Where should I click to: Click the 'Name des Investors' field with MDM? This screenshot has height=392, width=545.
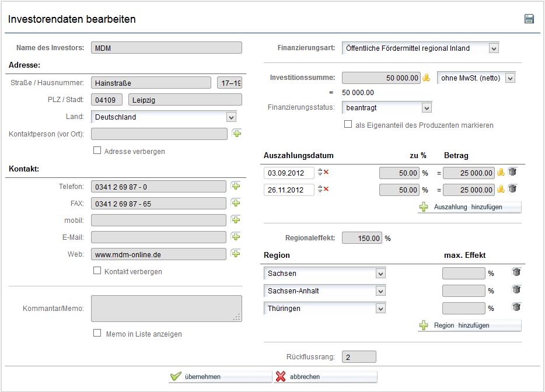[x=166, y=48]
